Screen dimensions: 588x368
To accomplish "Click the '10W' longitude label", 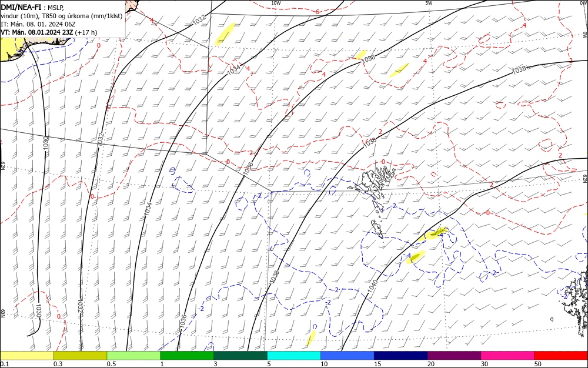I will pos(276,2).
